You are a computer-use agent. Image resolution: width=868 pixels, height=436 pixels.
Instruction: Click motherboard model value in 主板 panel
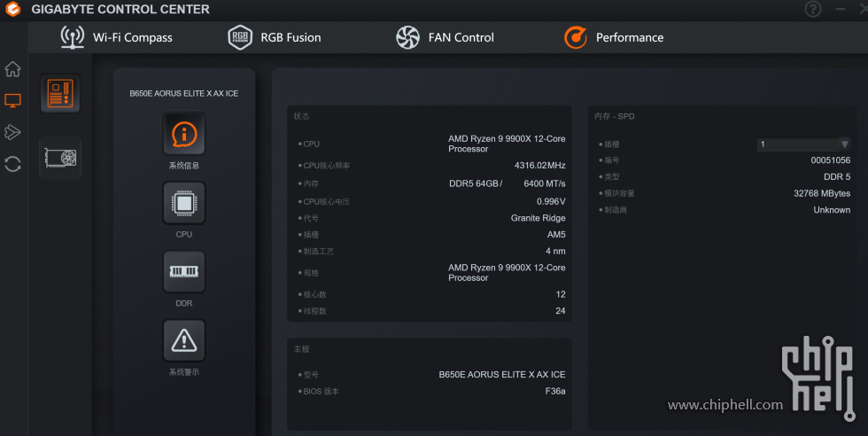coord(502,375)
